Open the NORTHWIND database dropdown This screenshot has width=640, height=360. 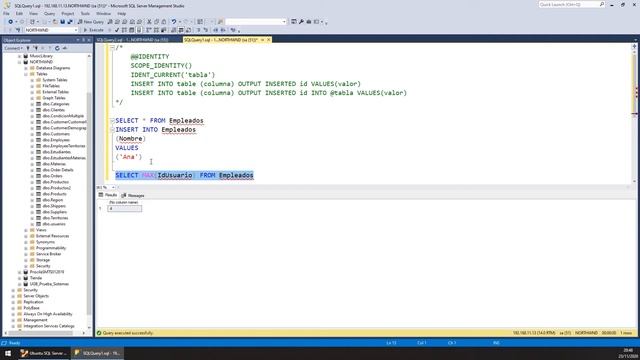(x=76, y=30)
